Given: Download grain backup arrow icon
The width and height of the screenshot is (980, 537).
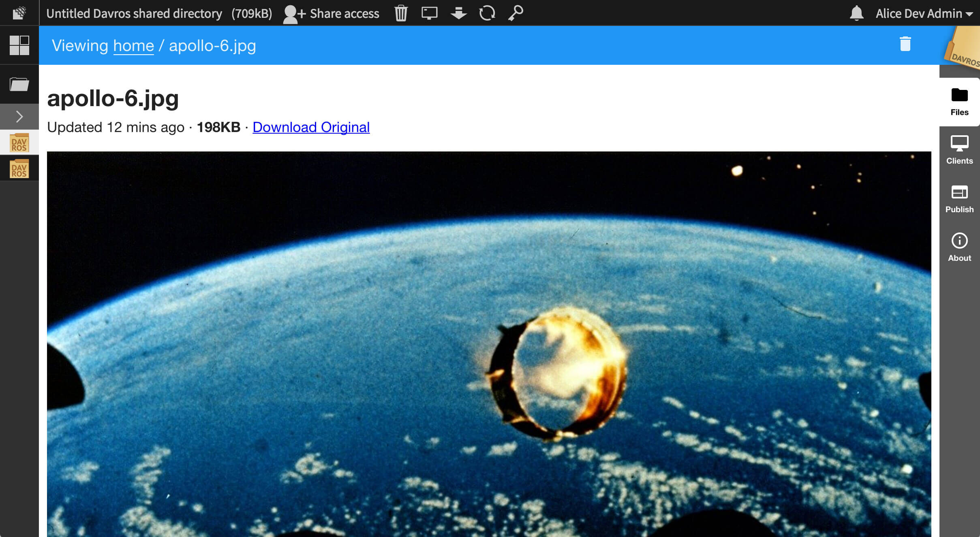Looking at the screenshot, I should [x=458, y=13].
